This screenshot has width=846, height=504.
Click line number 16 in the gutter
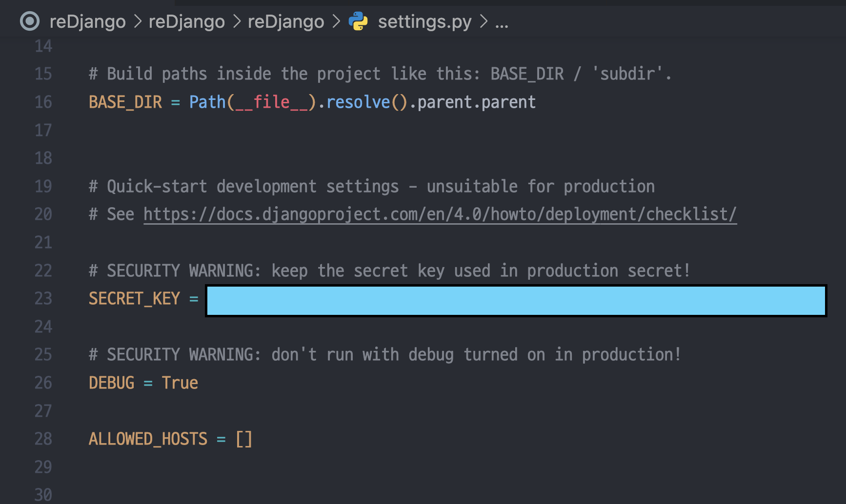pyautogui.click(x=43, y=102)
